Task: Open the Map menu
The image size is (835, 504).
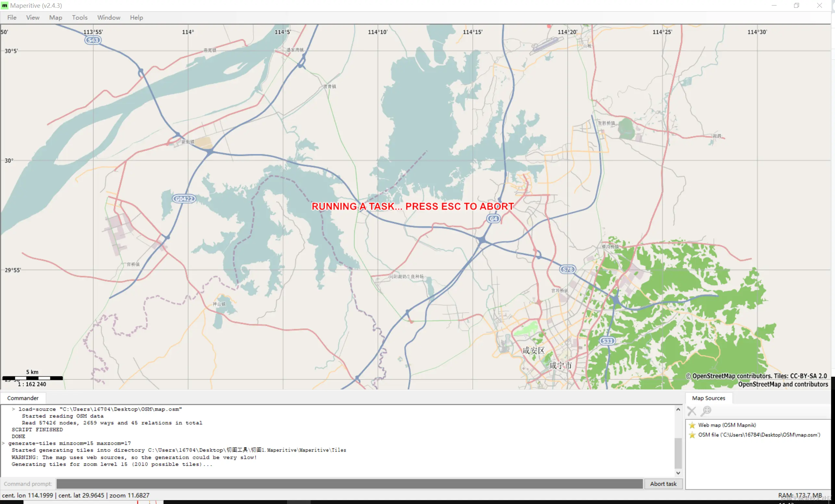Action: coord(55,18)
